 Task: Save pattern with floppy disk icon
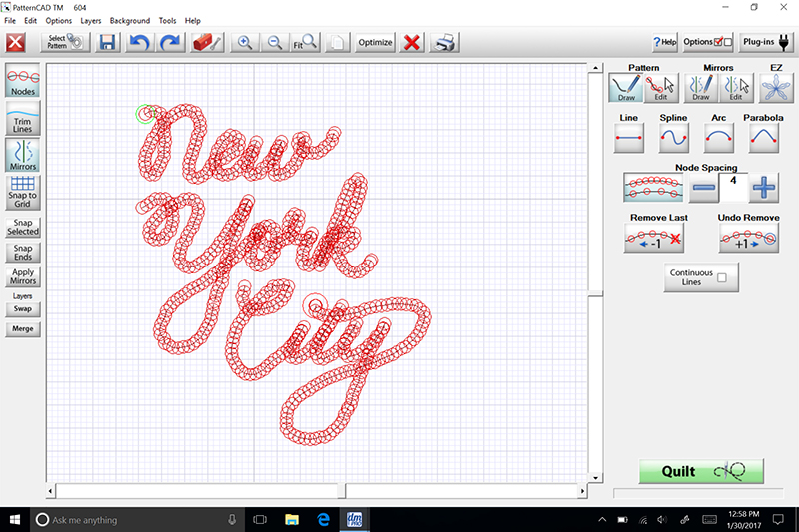pos(107,43)
